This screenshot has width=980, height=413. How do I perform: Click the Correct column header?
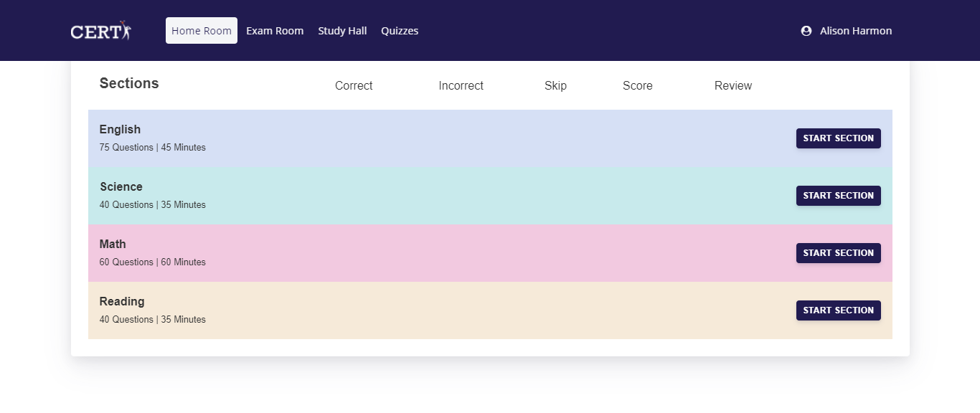tap(354, 86)
